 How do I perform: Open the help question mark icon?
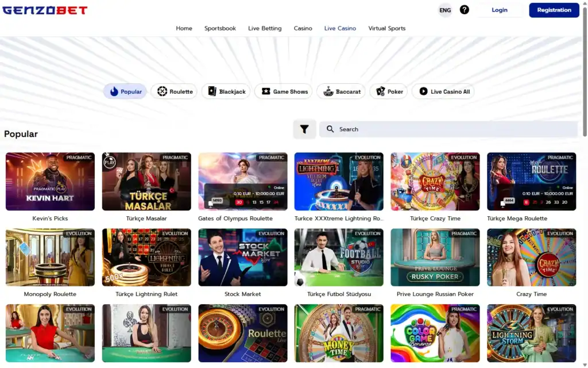click(x=464, y=10)
